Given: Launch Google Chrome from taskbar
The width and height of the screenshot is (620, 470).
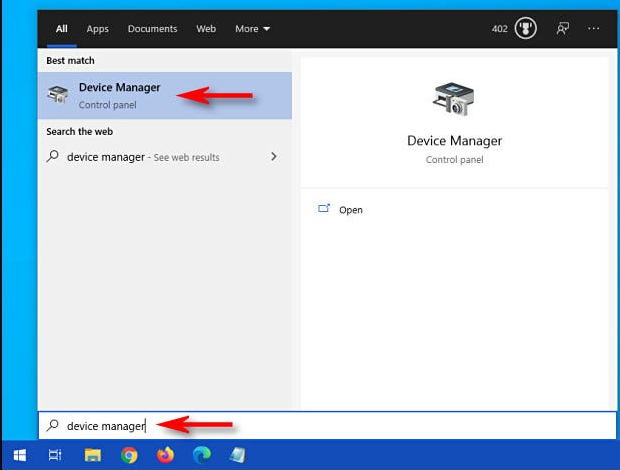Looking at the screenshot, I should coord(129,455).
